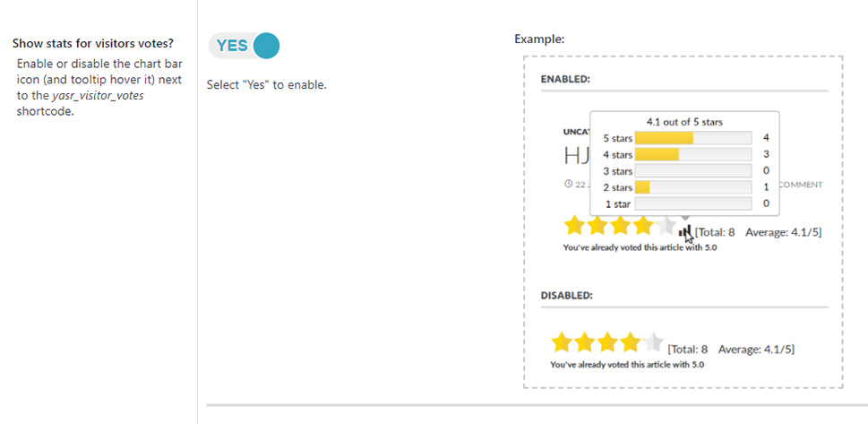The image size is (868, 424).
Task: Click the empty fifth star in enabled example
Action: click(666, 226)
